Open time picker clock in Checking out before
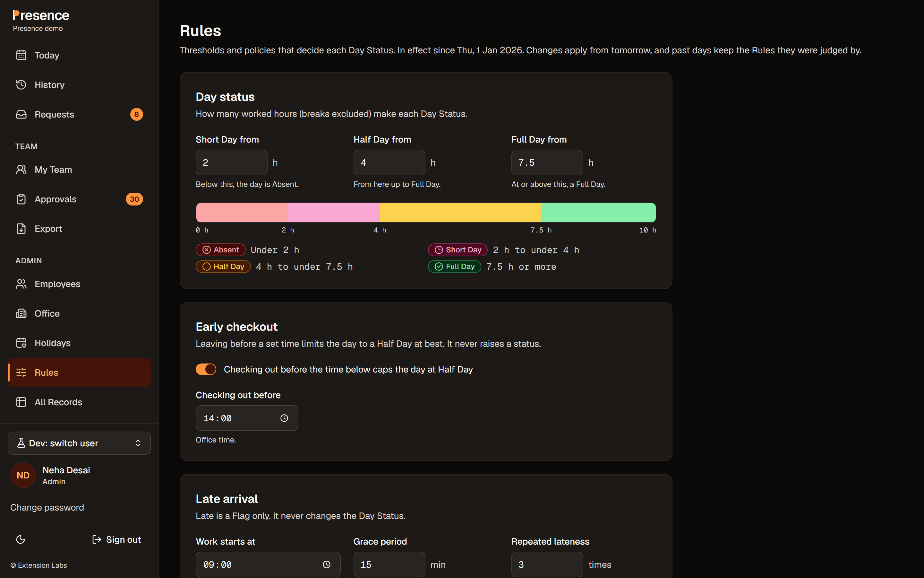 [284, 418]
